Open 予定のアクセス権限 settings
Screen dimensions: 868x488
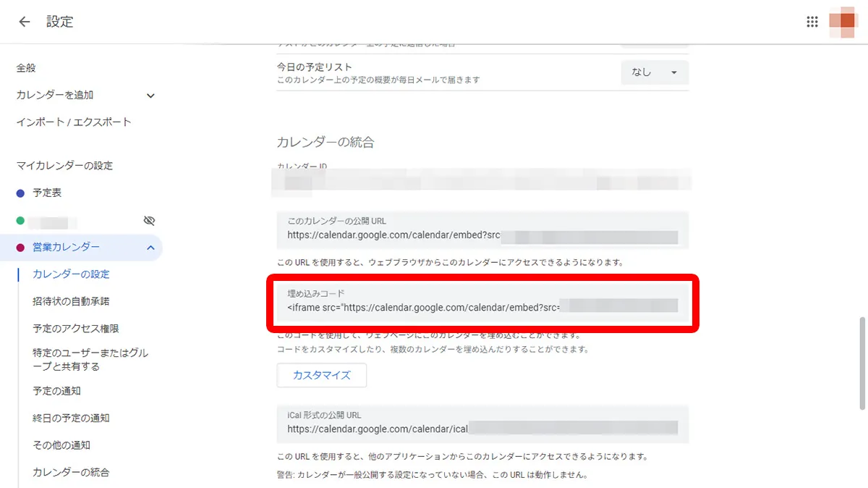[70, 328]
